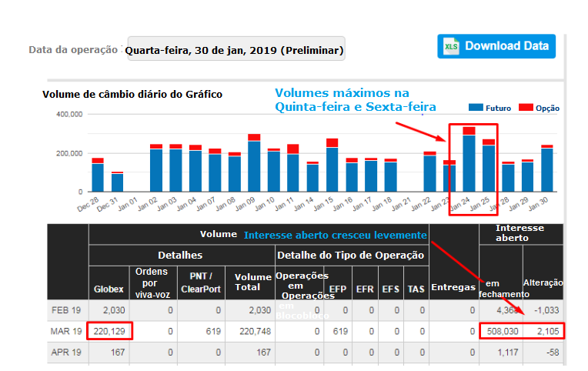This screenshot has width=588, height=371.
Task: Click the FEB 19 row label
Action: [x=68, y=309]
